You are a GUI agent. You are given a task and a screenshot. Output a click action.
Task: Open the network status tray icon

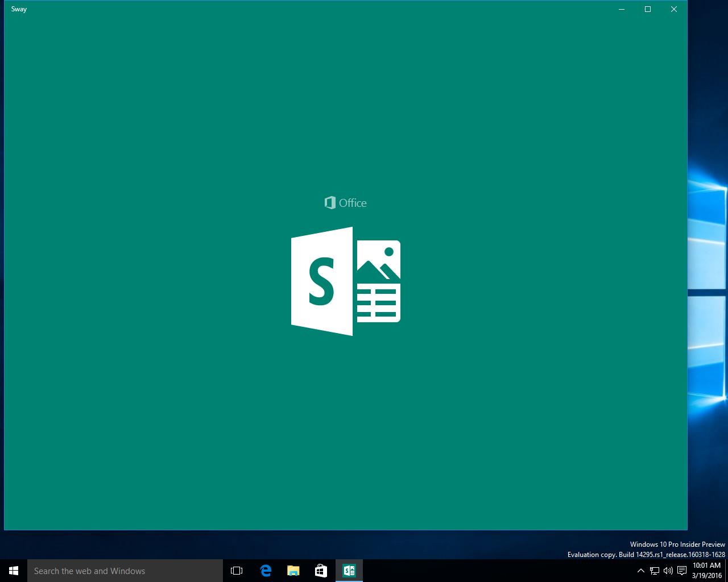click(x=655, y=571)
